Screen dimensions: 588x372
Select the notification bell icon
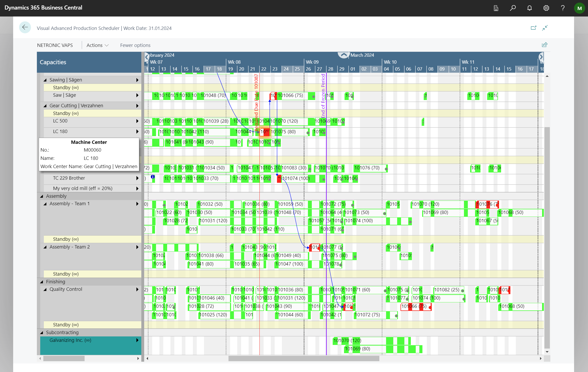coord(529,8)
